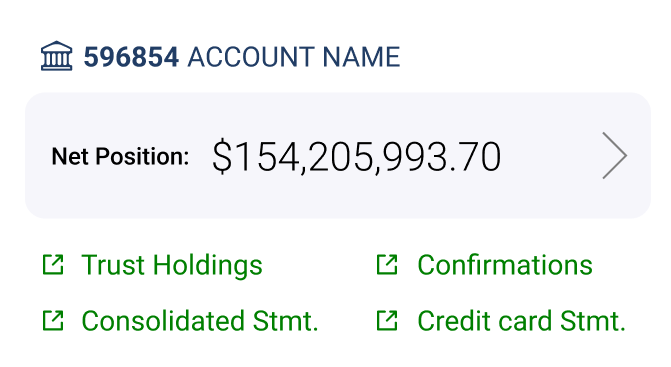Screen dimensions: 671x367
Task: Select account number 596854
Action: click(x=131, y=57)
